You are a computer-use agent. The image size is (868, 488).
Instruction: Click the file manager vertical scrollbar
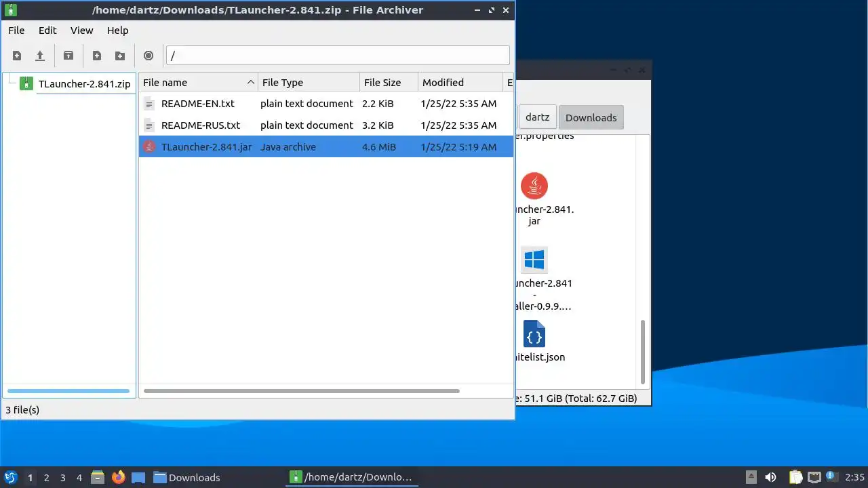click(643, 352)
